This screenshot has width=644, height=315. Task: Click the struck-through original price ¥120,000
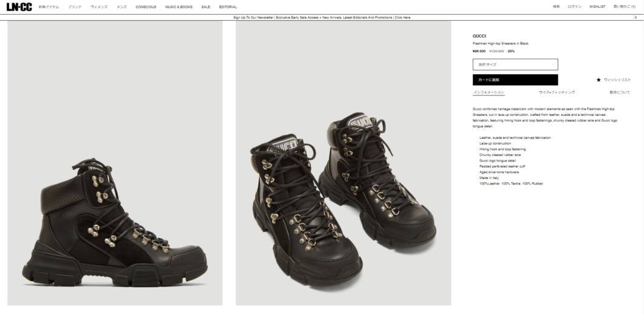[496, 51]
